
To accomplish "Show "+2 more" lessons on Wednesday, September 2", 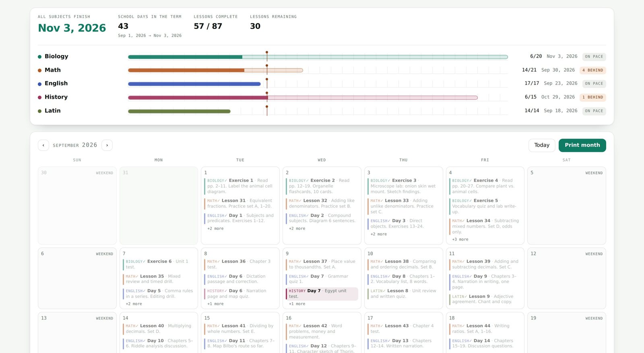I will (297, 228).
